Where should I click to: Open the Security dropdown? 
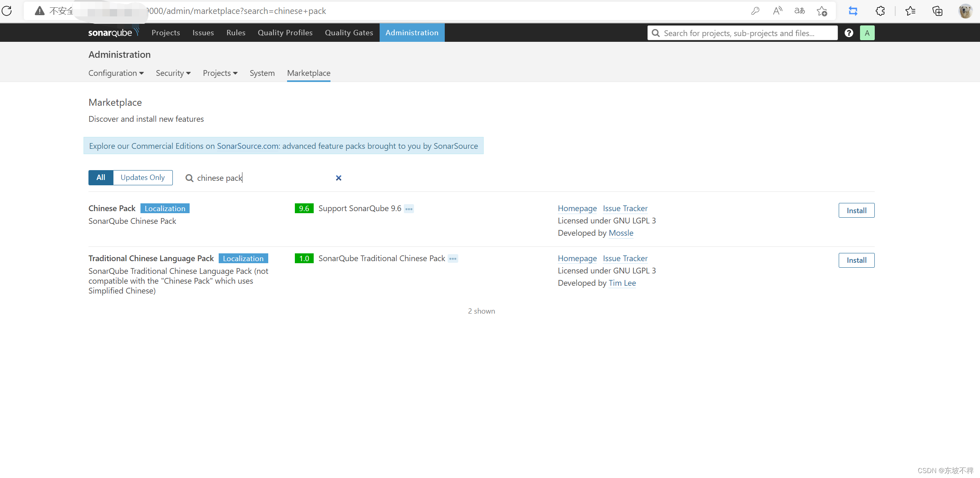tap(173, 73)
